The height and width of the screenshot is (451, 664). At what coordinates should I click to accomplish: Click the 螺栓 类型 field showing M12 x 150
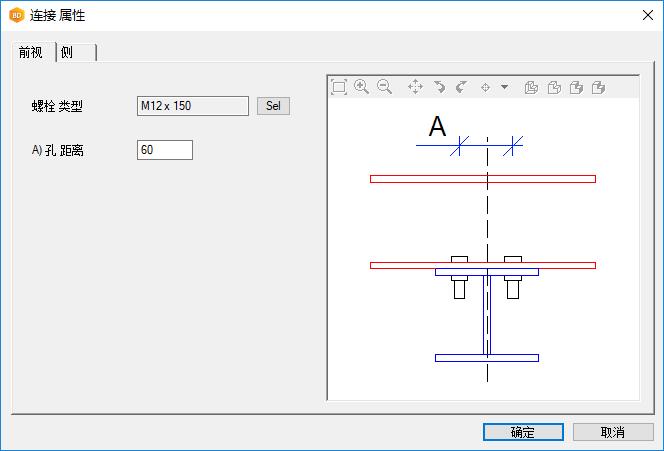[x=193, y=106]
